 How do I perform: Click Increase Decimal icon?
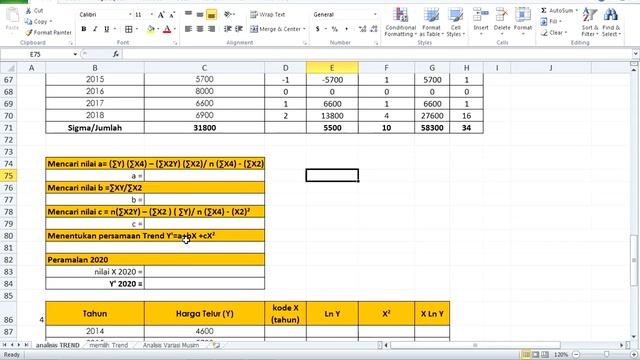pyautogui.click(x=362, y=29)
